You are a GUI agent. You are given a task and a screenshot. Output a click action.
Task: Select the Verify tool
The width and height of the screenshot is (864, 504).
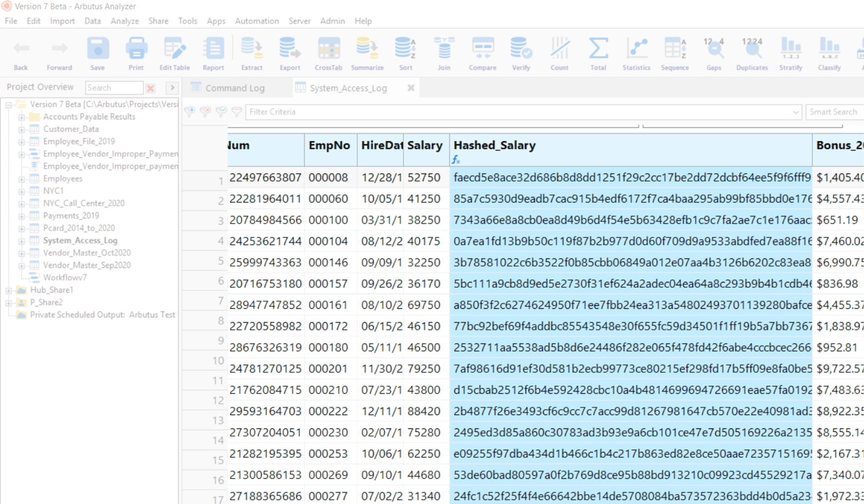click(521, 53)
